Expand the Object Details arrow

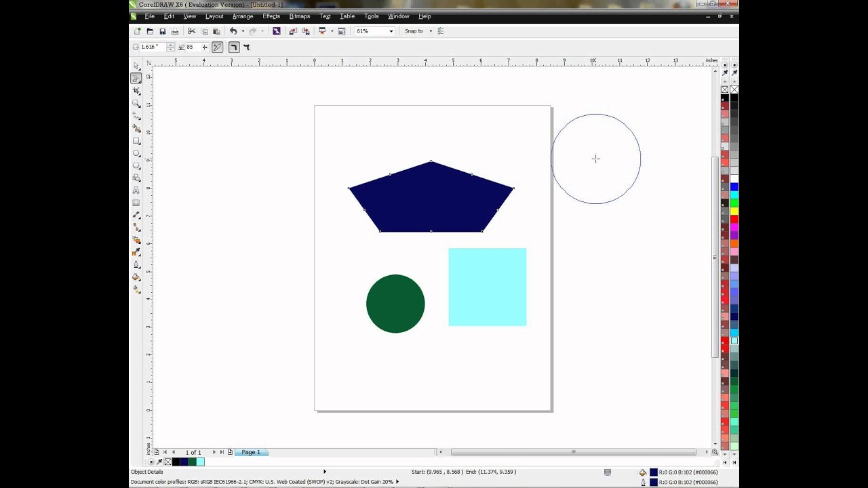pos(324,472)
